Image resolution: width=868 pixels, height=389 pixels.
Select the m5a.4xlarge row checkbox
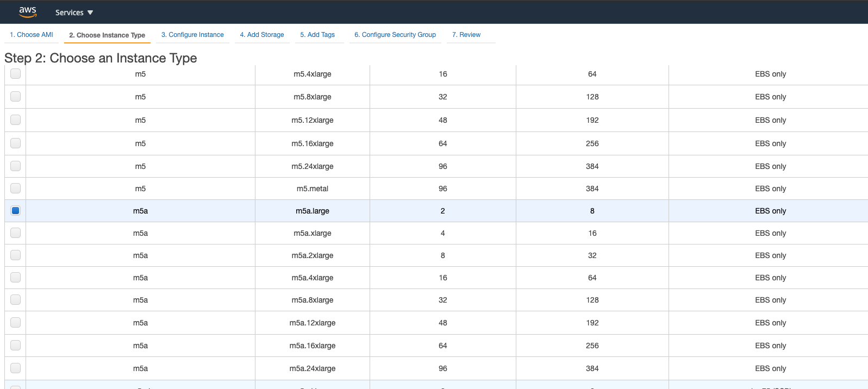16,277
